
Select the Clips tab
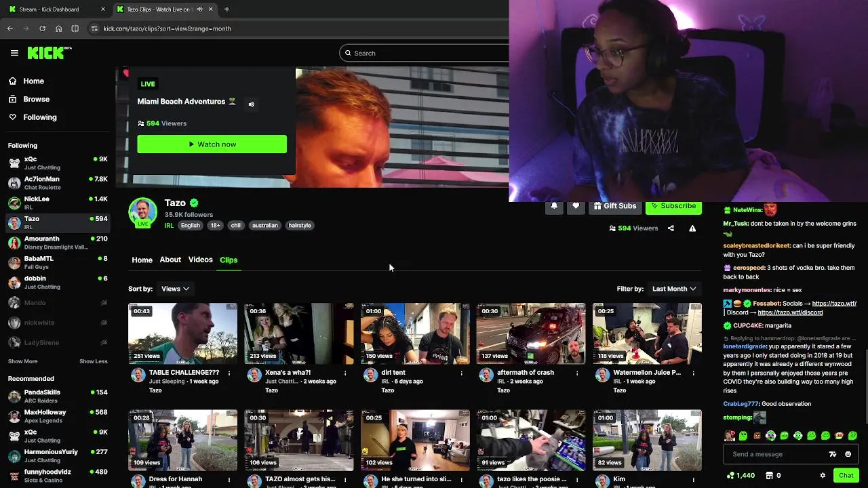pyautogui.click(x=229, y=260)
